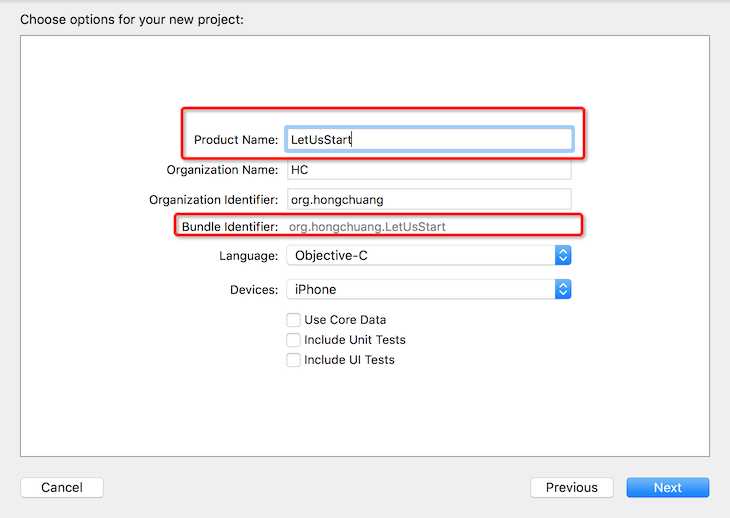The height and width of the screenshot is (518, 730).
Task: Click the Organization Name label
Action: (x=222, y=170)
